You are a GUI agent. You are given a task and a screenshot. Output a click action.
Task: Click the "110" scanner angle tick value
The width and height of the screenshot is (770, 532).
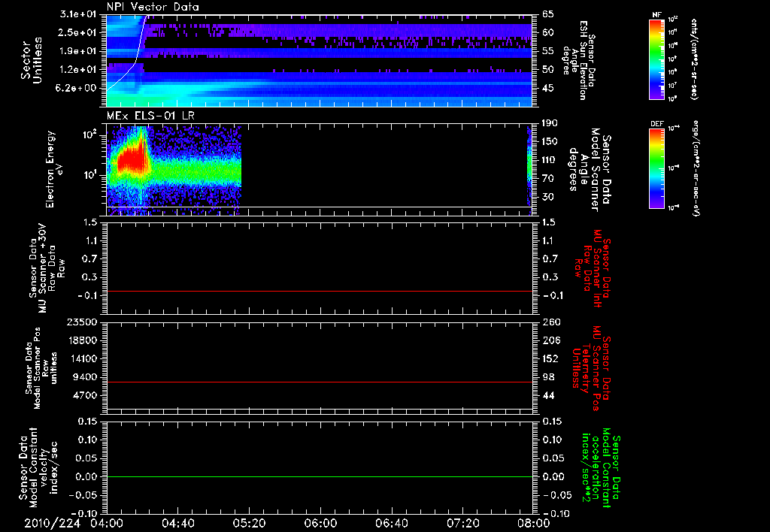550,160
